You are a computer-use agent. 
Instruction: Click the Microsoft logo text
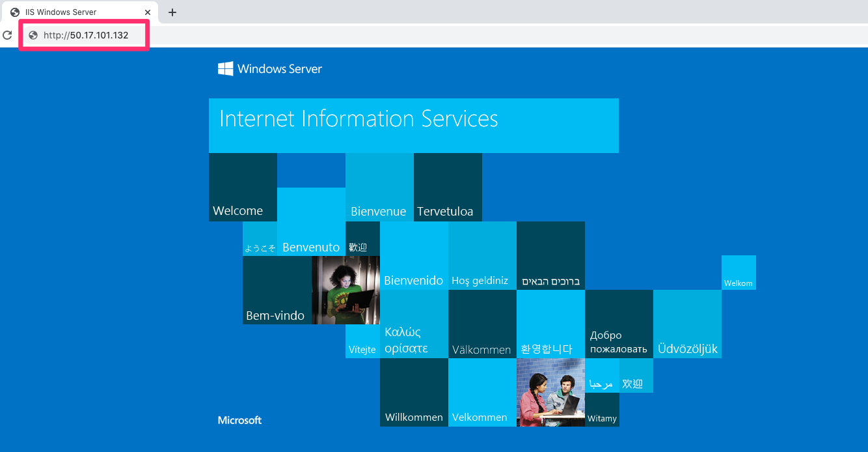239,420
